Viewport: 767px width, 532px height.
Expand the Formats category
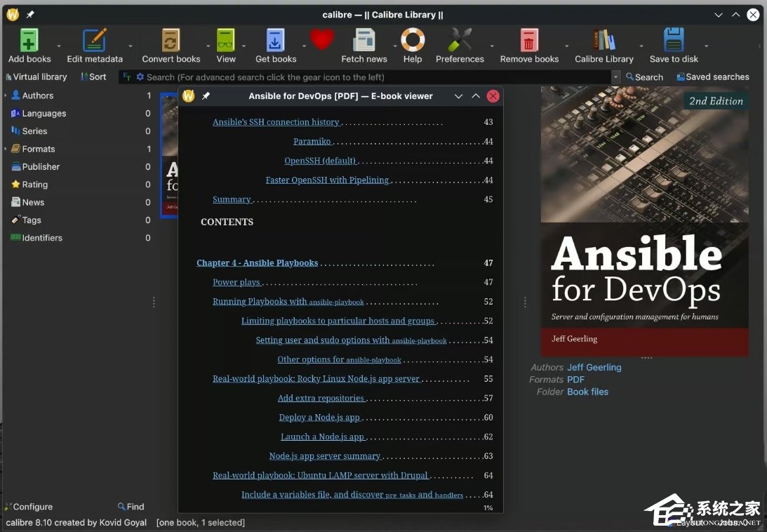point(6,149)
